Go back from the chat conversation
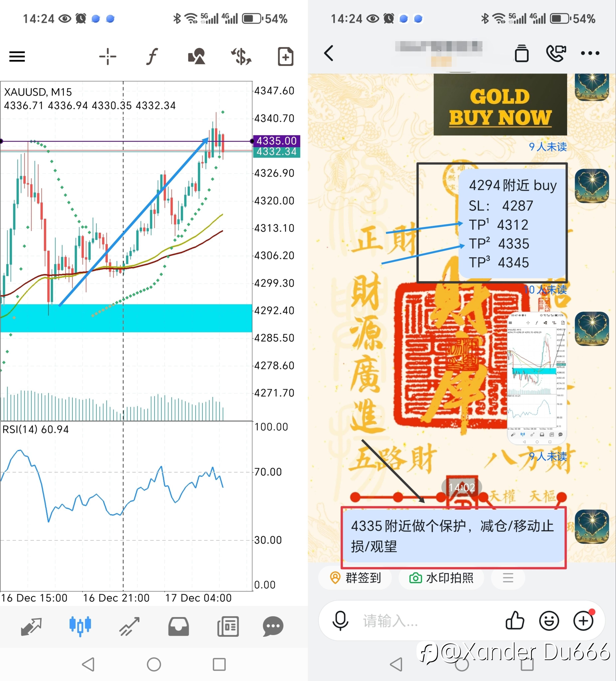 [x=329, y=53]
